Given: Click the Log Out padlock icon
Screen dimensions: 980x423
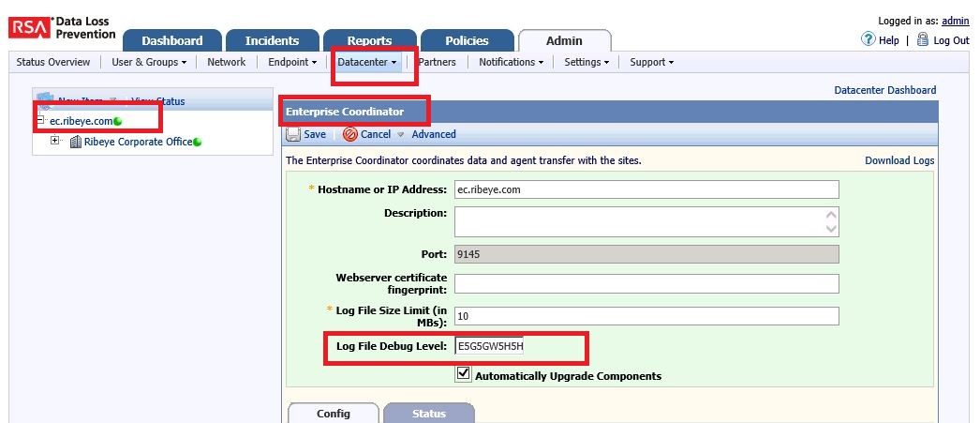Looking at the screenshot, I should pos(923,40).
